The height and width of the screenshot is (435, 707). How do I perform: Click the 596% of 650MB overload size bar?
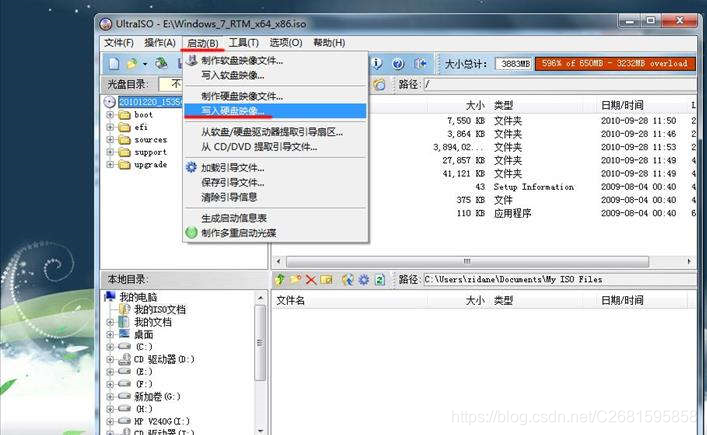coord(615,64)
